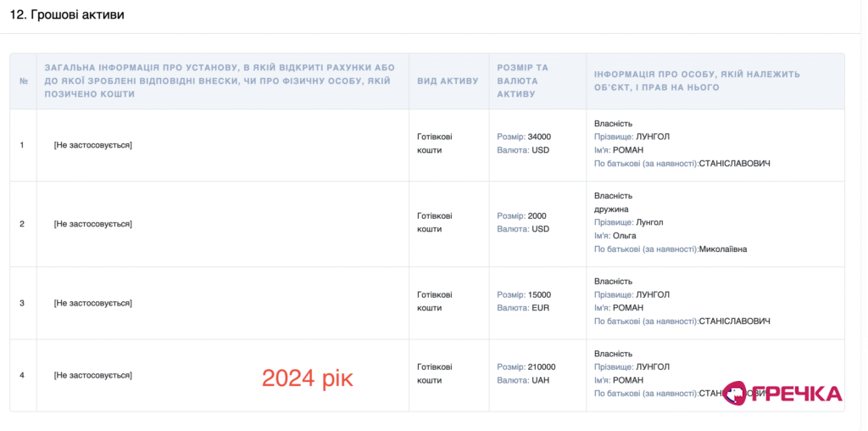Screen dimensions: 868x431
Task: Click 'СТАНІСЛАВОВИЧ' patronymic in row 1
Action: click(735, 164)
